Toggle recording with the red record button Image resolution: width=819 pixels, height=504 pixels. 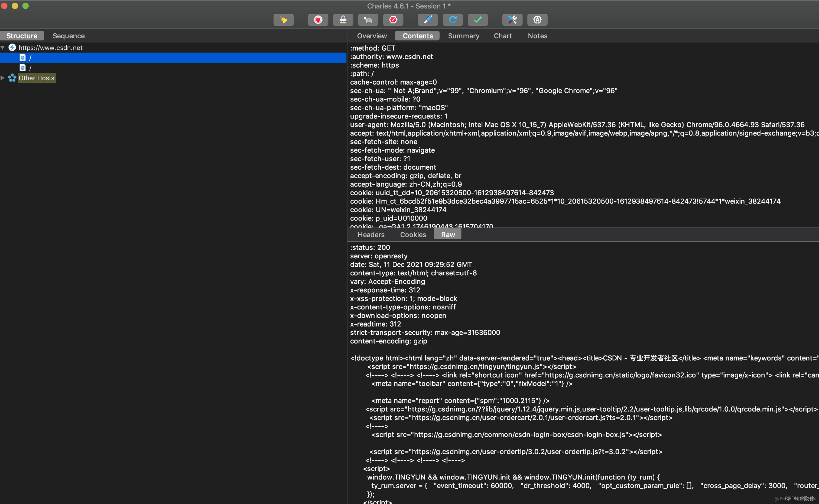click(318, 20)
